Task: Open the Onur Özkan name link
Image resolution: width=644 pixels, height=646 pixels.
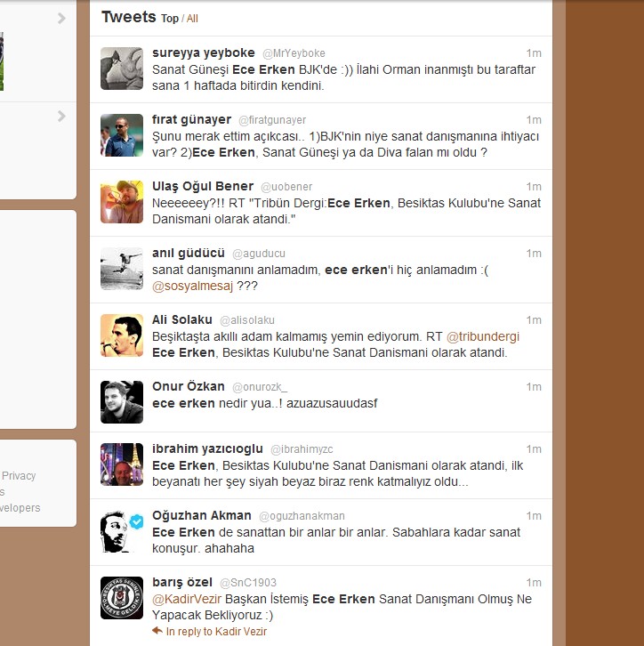Action: 189,386
